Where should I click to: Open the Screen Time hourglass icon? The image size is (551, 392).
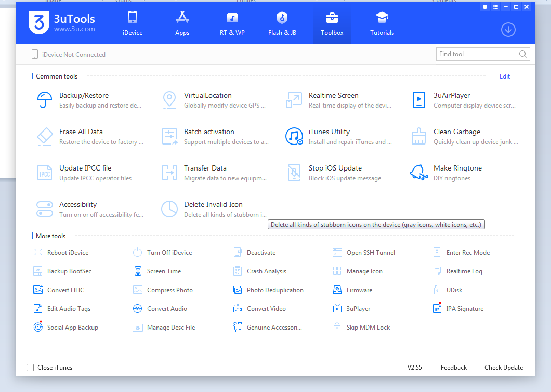pyautogui.click(x=138, y=271)
